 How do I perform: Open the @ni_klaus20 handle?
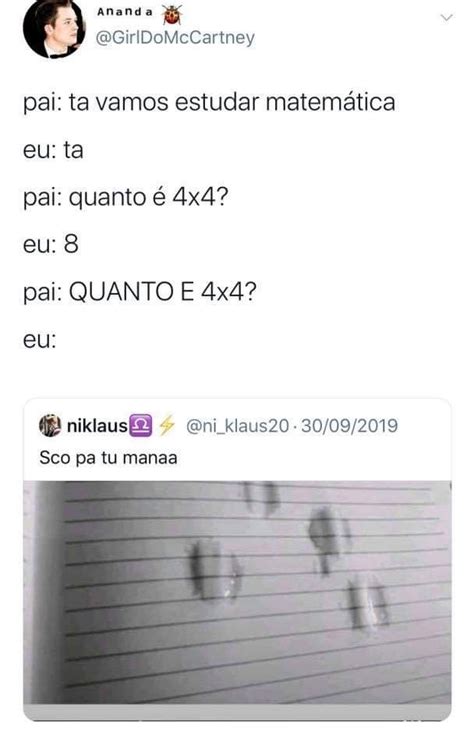tap(237, 426)
